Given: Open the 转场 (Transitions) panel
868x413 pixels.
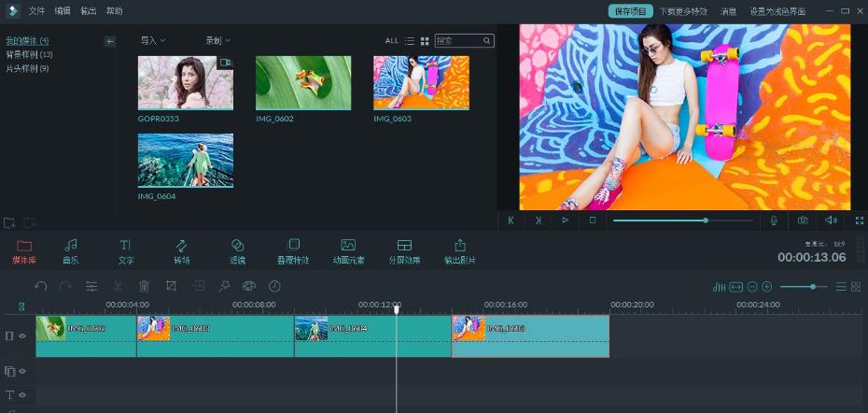Looking at the screenshot, I should tap(181, 250).
